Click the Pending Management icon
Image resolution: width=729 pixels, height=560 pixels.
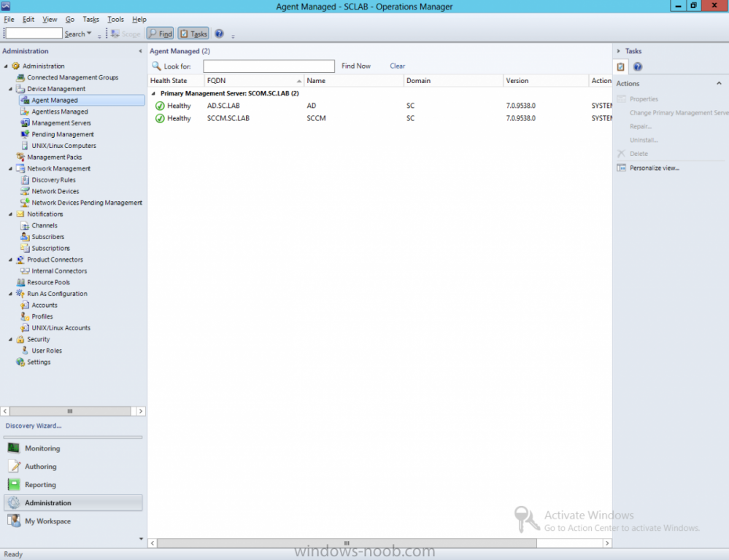[25, 134]
